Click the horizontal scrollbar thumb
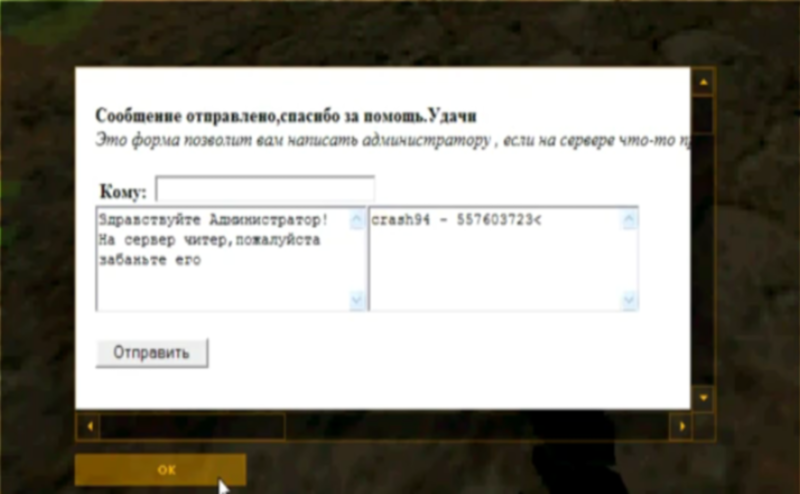Viewport: 800px width, 494px height. tap(192, 427)
